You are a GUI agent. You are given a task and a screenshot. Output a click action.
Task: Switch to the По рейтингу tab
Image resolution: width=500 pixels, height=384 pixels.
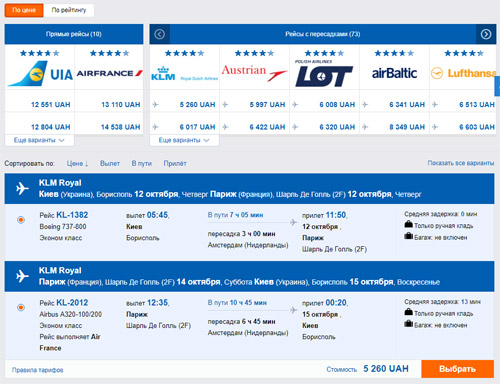click(x=69, y=10)
